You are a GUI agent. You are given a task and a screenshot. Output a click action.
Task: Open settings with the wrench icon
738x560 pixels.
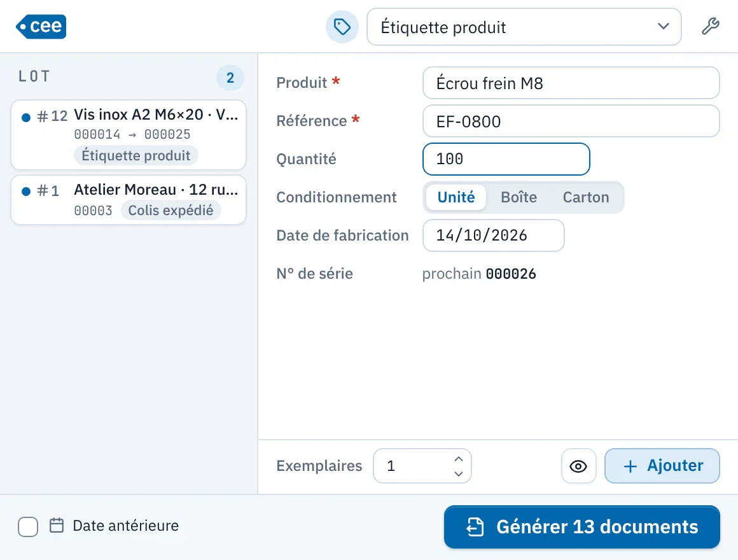click(710, 26)
